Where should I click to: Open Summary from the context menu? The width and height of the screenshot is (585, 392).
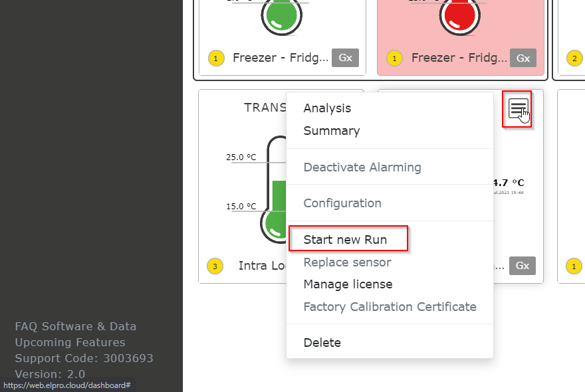pyautogui.click(x=331, y=131)
